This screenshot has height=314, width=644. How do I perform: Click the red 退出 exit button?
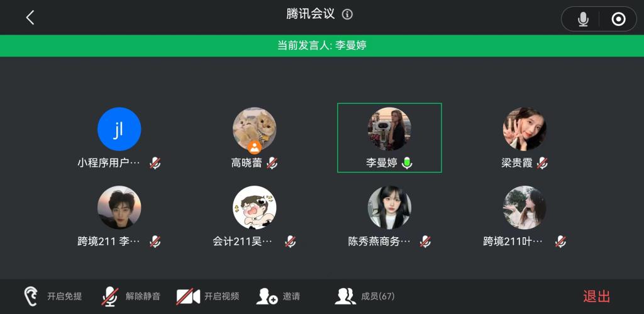596,296
